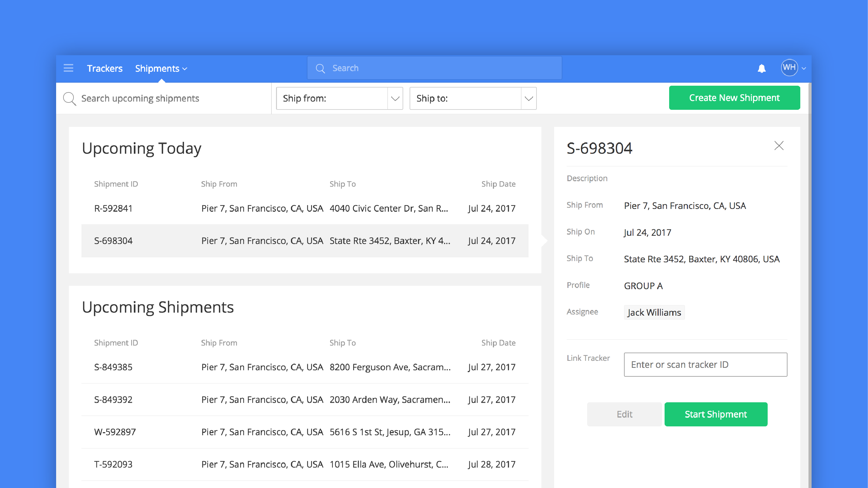This screenshot has width=868, height=488.
Task: Start shipment S-698304
Action: (x=716, y=414)
